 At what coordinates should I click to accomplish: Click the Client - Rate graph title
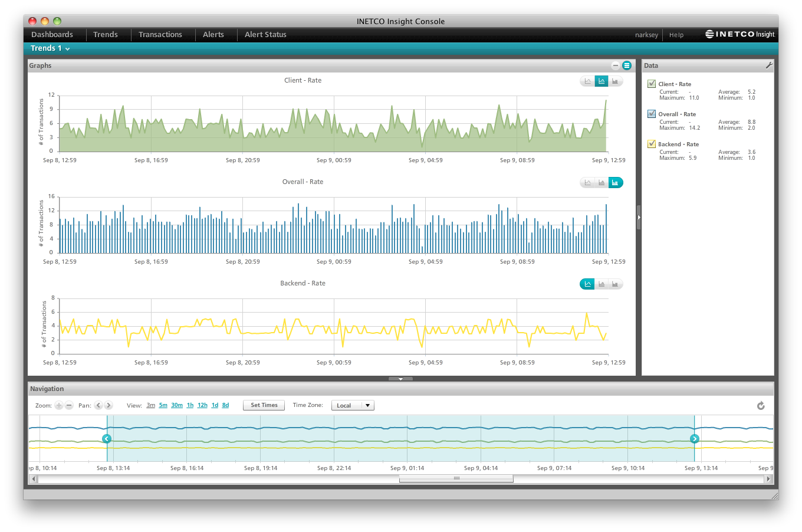[303, 80]
